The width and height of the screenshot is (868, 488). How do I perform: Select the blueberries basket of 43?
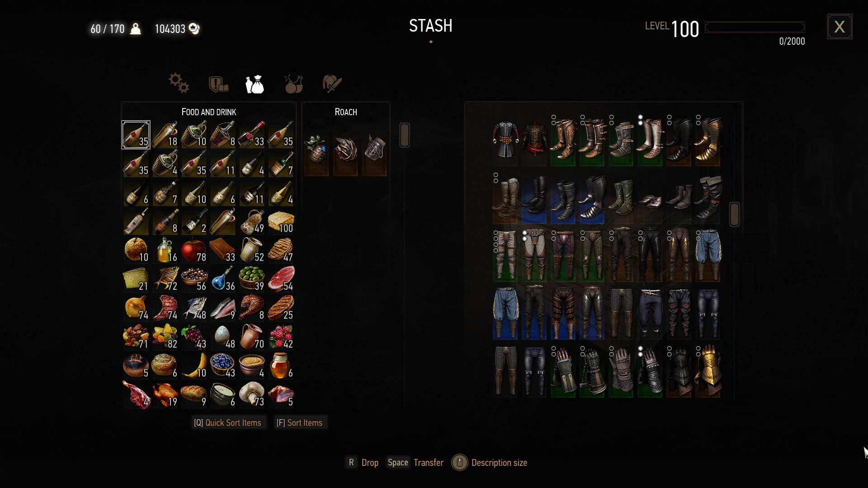pyautogui.click(x=223, y=366)
